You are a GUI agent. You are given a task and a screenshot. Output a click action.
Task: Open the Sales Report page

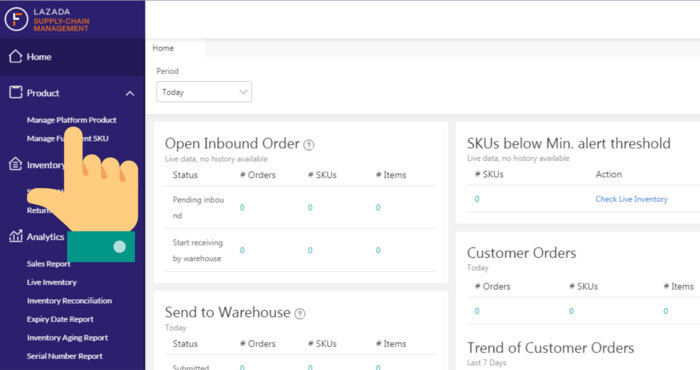[48, 264]
